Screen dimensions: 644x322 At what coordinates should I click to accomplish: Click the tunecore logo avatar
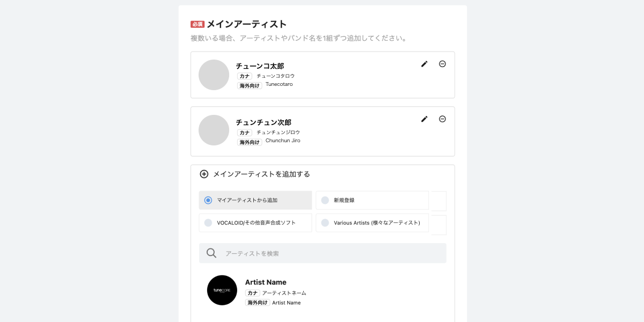[x=222, y=290]
